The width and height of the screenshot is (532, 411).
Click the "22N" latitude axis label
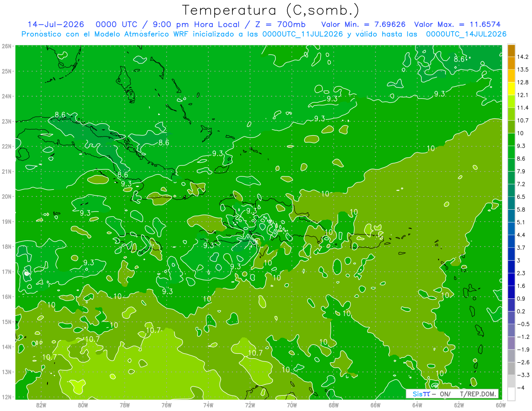point(7,146)
